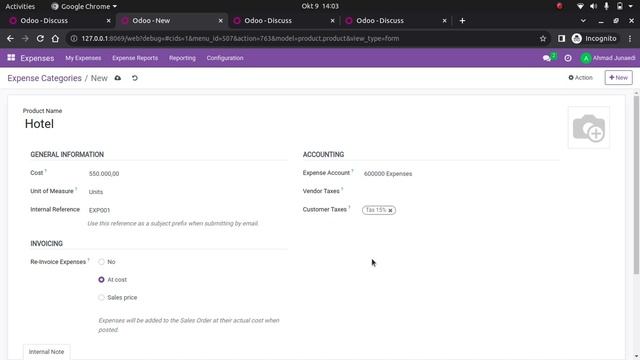Open the Reporting menu
Viewport: 640px width, 360px height.
click(182, 58)
